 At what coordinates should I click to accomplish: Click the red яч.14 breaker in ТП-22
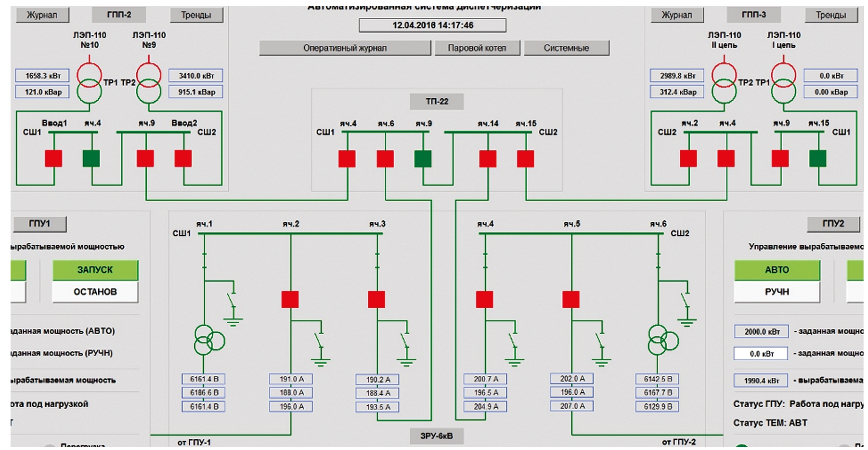point(488,159)
